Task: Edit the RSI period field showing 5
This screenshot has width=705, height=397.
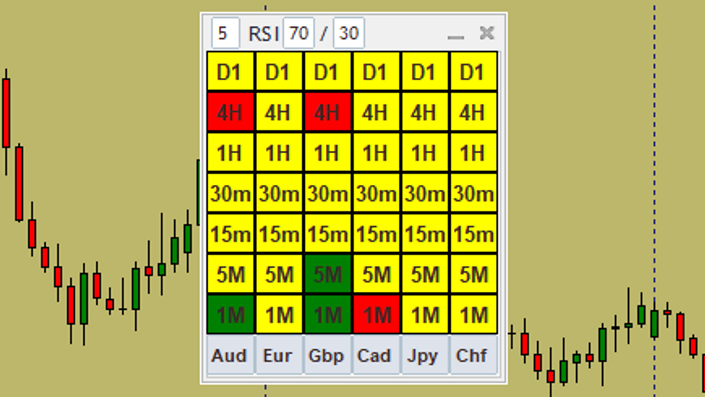Action: tap(225, 33)
